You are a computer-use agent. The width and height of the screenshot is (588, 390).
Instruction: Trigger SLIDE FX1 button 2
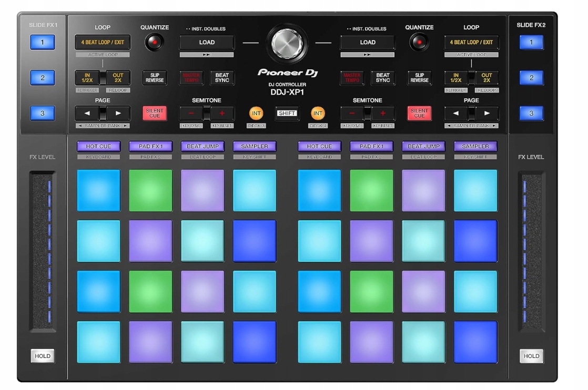tap(43, 78)
